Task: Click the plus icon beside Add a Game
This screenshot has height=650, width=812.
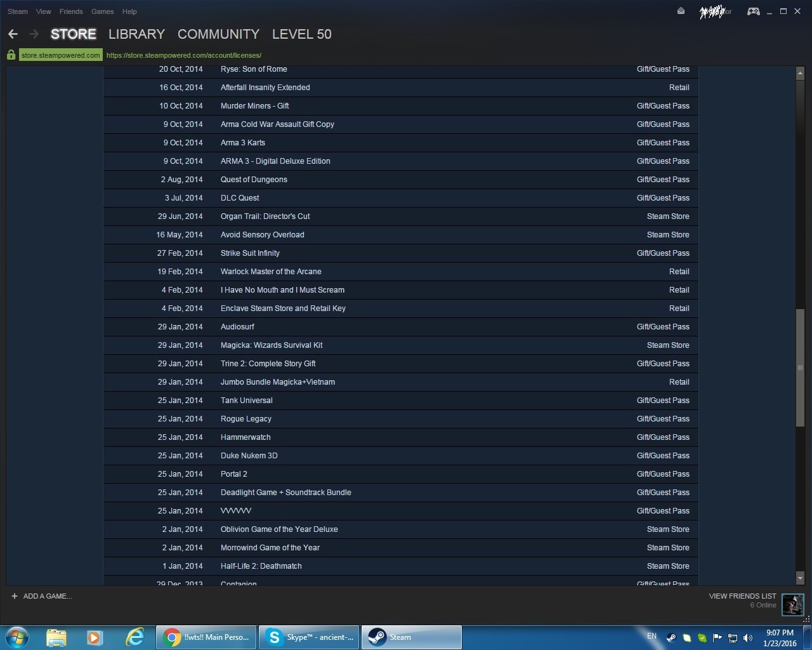Action: click(x=15, y=596)
